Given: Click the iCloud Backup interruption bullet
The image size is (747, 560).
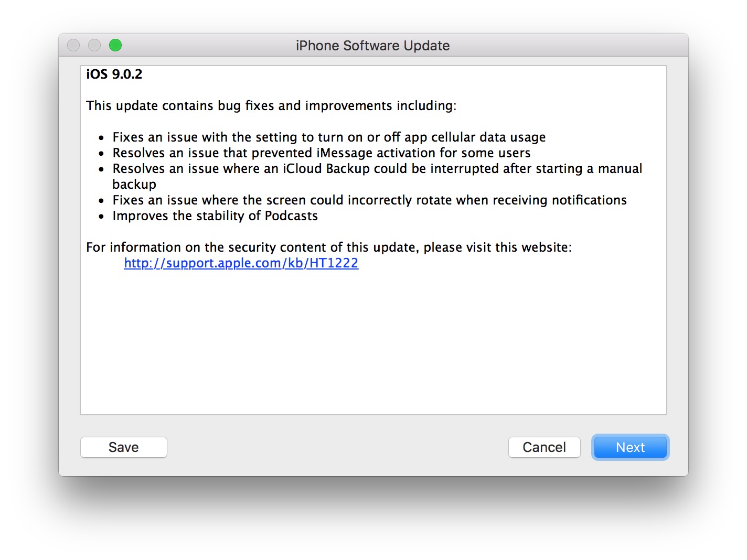Looking at the screenshot, I should tap(377, 168).
